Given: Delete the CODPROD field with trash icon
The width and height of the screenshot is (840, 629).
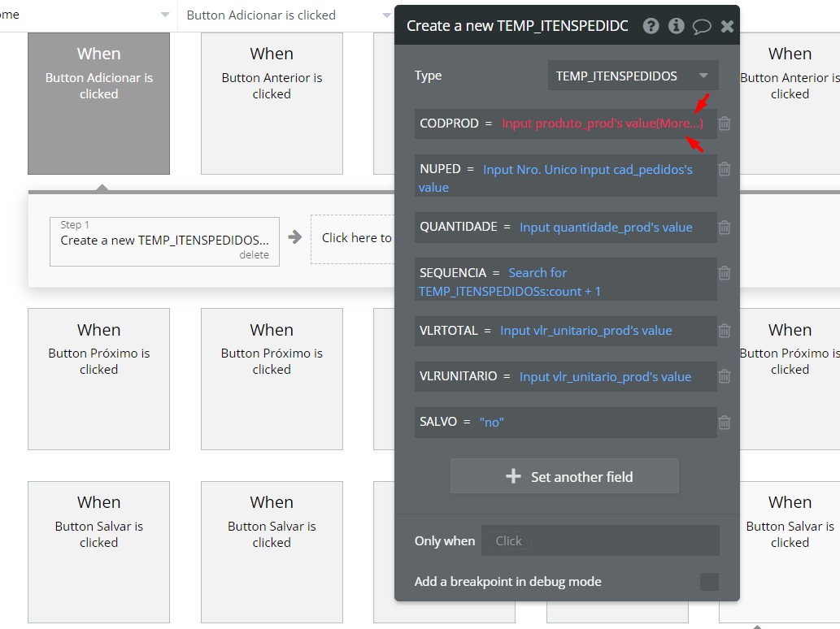Looking at the screenshot, I should coord(725,124).
